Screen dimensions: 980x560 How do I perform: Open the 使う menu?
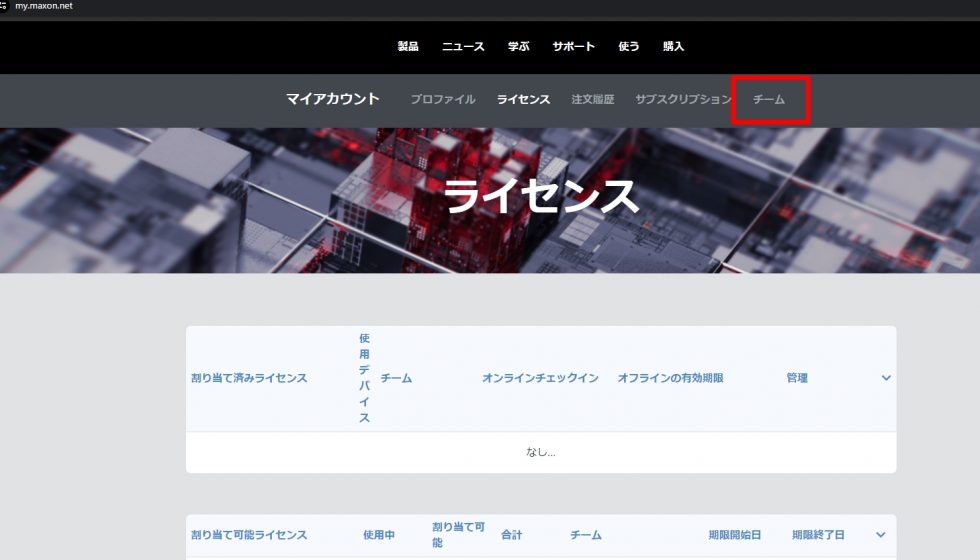628,46
